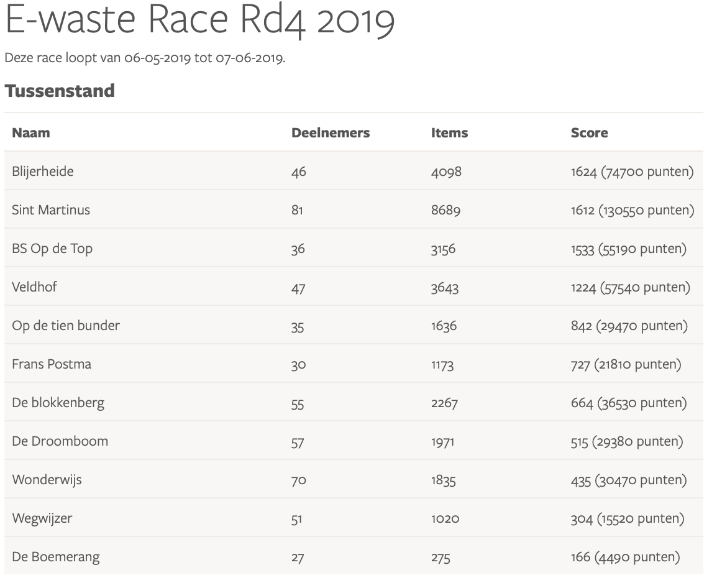Click the Deelnemers column header

click(330, 132)
